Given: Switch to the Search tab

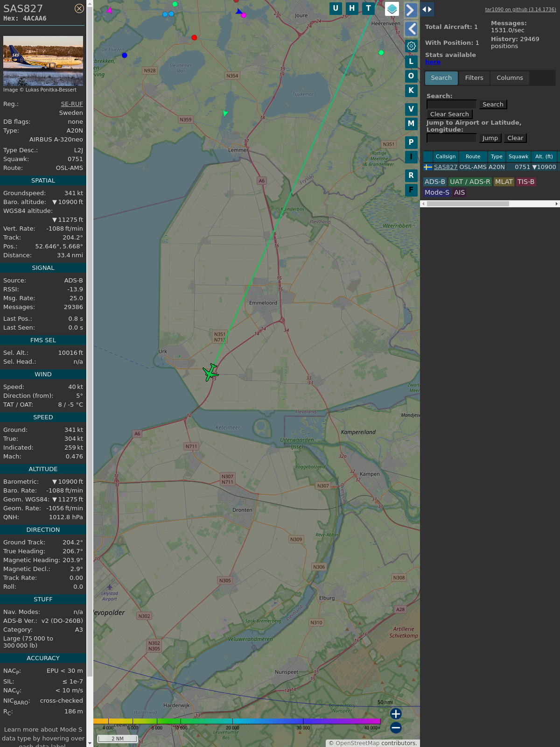Looking at the screenshot, I should [x=441, y=78].
